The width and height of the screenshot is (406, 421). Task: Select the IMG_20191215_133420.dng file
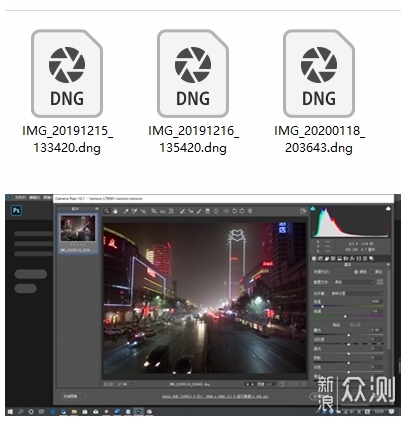[x=67, y=91]
